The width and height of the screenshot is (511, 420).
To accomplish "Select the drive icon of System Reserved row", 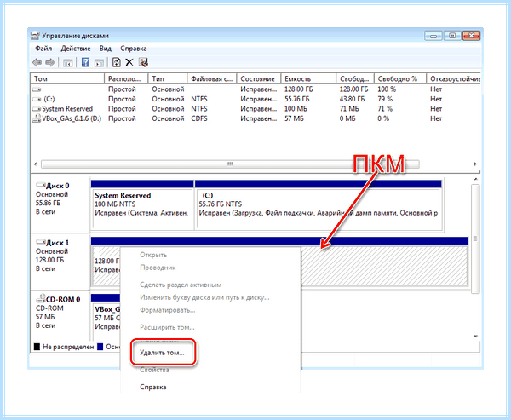I will (x=37, y=109).
